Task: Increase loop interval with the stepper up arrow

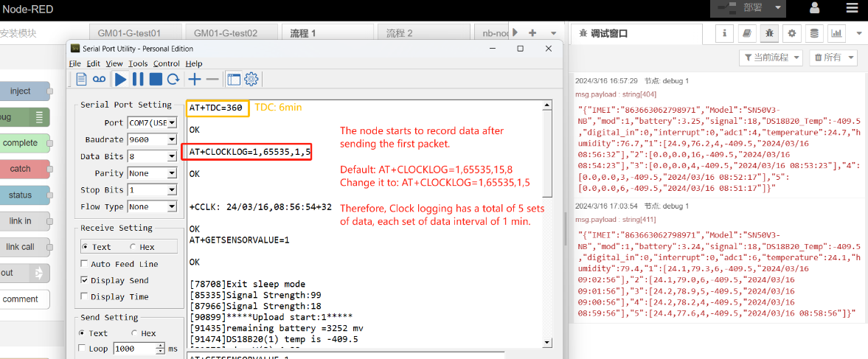Action: click(x=161, y=346)
